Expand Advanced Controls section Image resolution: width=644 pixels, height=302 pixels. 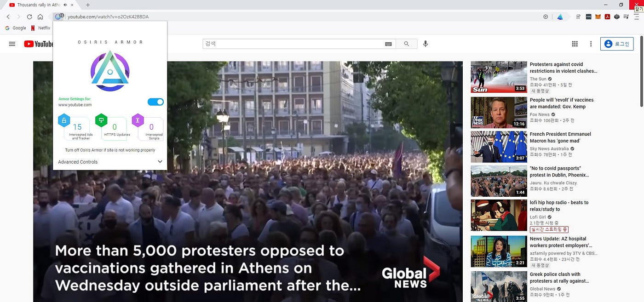pos(160,162)
